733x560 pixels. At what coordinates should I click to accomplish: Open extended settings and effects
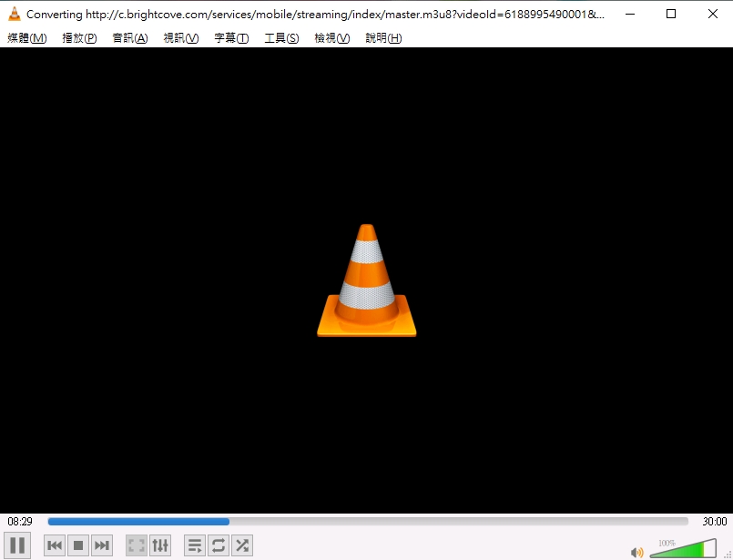click(x=160, y=545)
